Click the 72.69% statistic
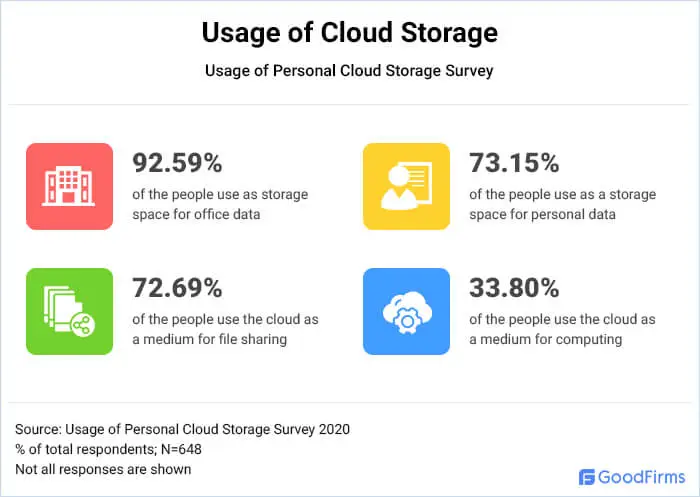The width and height of the screenshot is (700, 497). [x=177, y=288]
